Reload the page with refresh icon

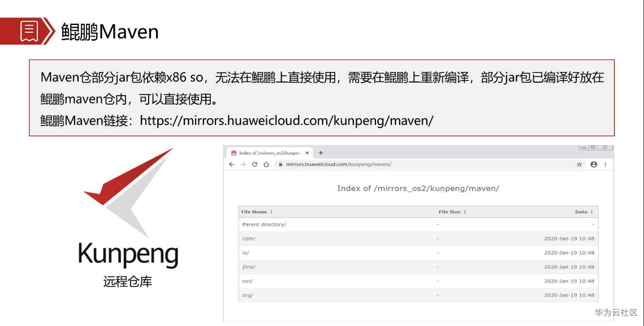tap(254, 165)
